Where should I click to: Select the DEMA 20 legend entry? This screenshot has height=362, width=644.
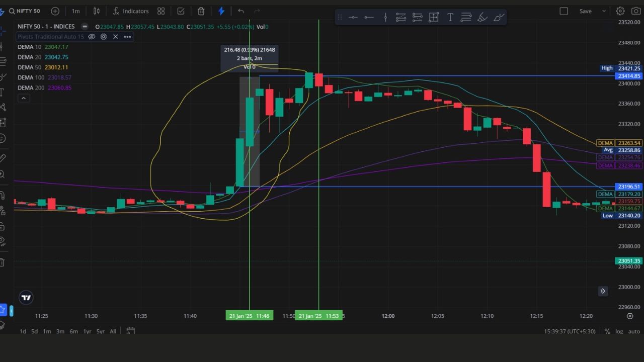(43, 57)
